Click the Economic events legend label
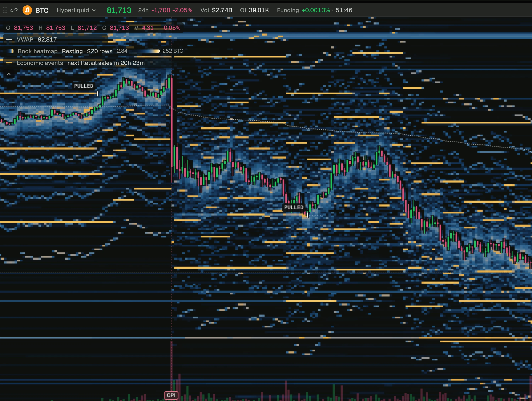Screen dimensions: 532x401 point(40,63)
